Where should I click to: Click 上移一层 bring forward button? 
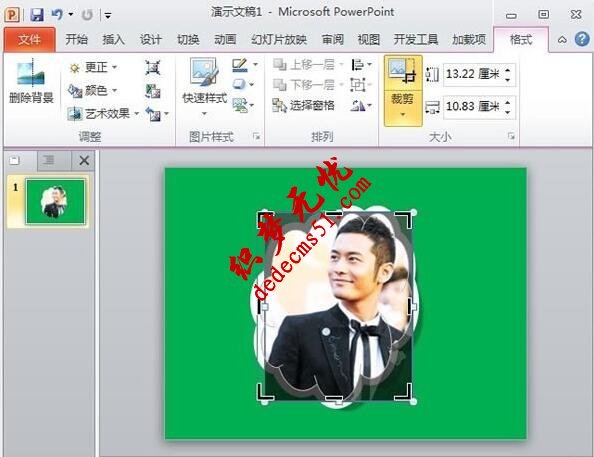tap(308, 65)
